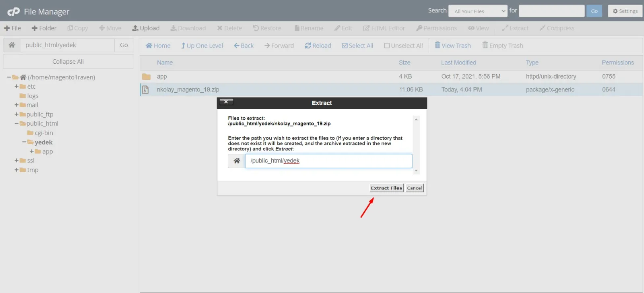Expand the public_ftp tree node

click(17, 114)
